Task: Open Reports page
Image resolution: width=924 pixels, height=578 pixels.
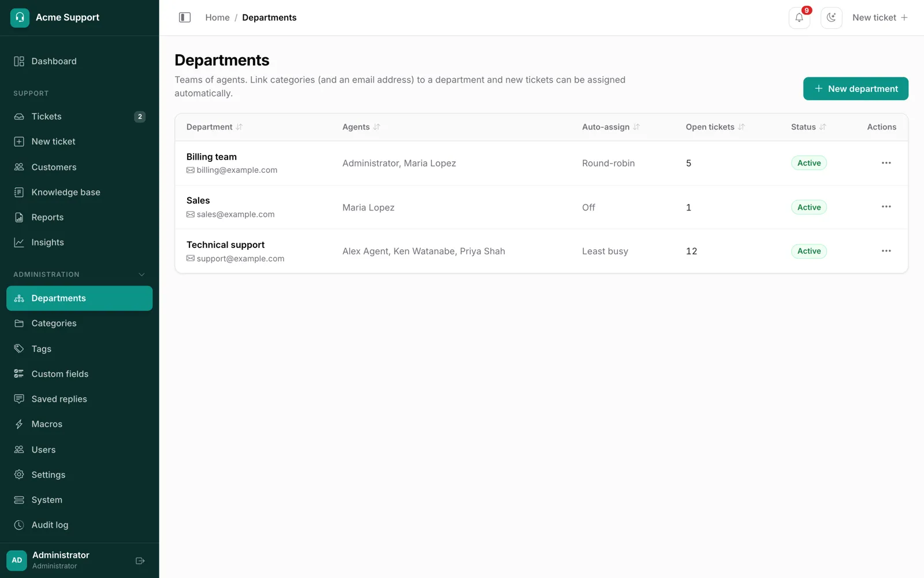Action: pos(80,217)
